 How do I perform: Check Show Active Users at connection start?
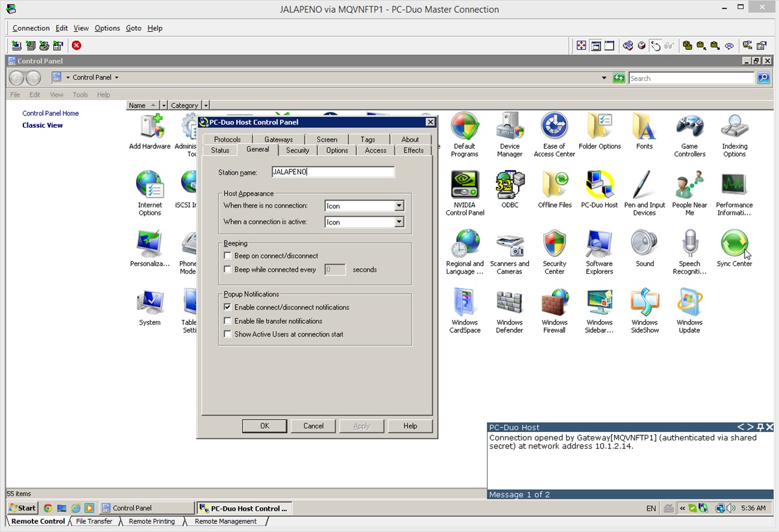tap(228, 334)
